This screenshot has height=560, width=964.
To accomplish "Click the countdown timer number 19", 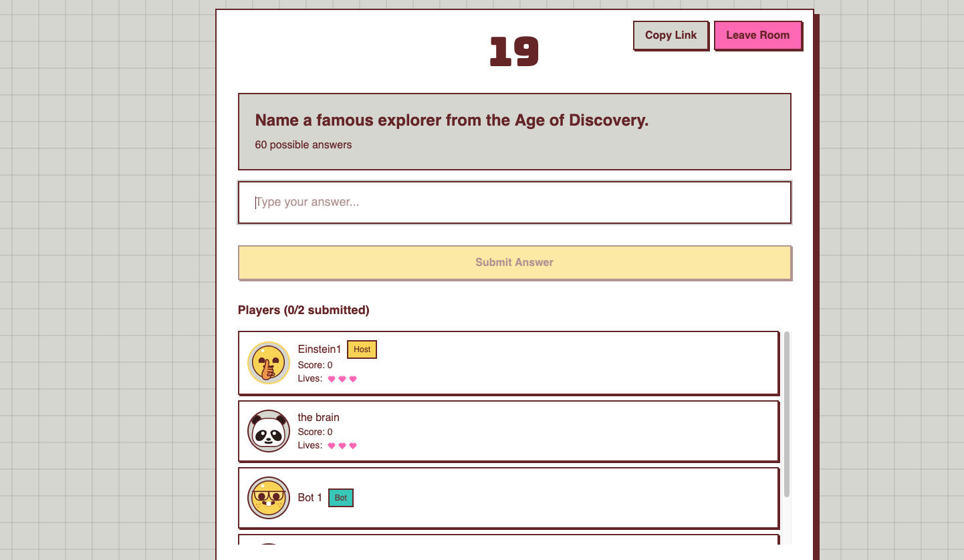I will coord(514,51).
